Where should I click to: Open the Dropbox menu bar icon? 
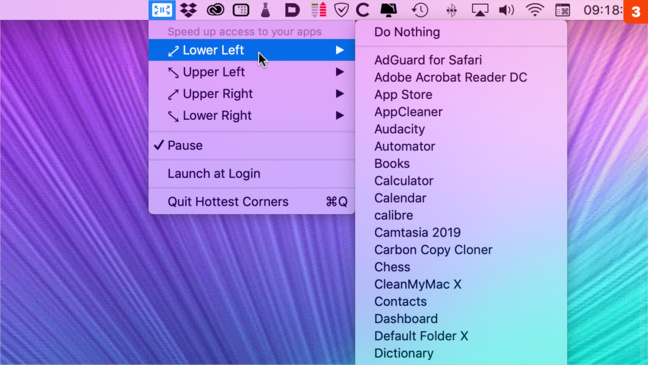point(188,10)
